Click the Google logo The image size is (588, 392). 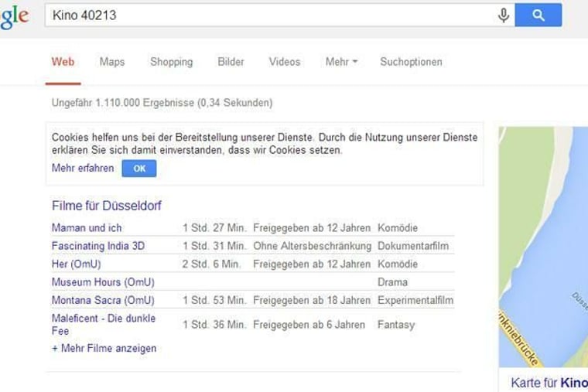point(14,17)
